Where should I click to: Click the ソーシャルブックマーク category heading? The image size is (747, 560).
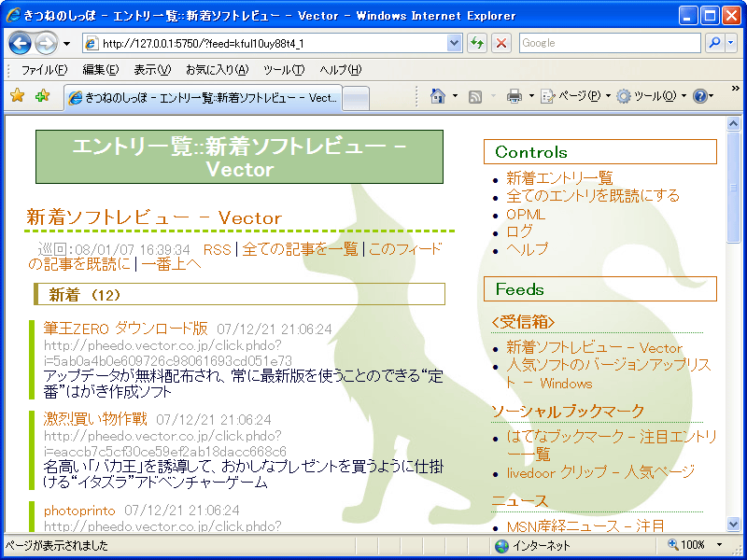point(568,412)
